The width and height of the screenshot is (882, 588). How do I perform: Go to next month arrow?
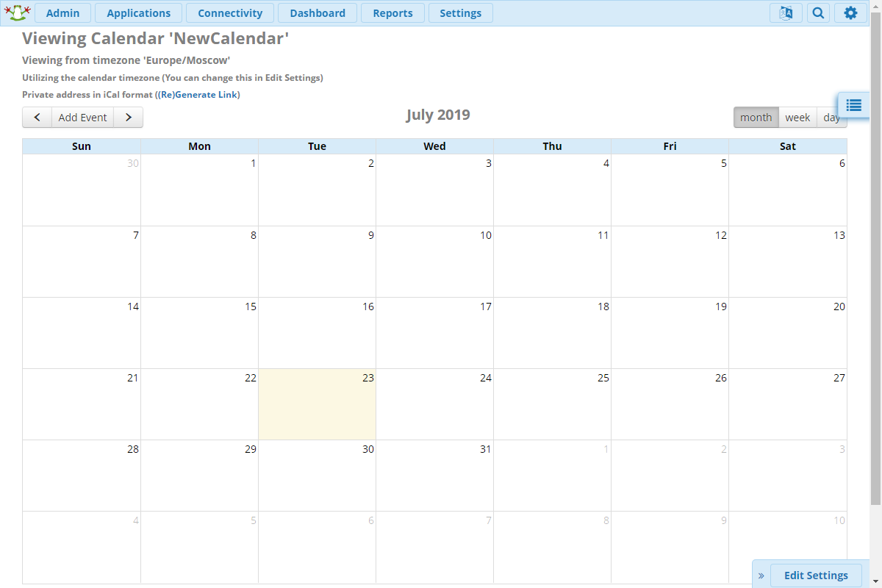pos(128,118)
